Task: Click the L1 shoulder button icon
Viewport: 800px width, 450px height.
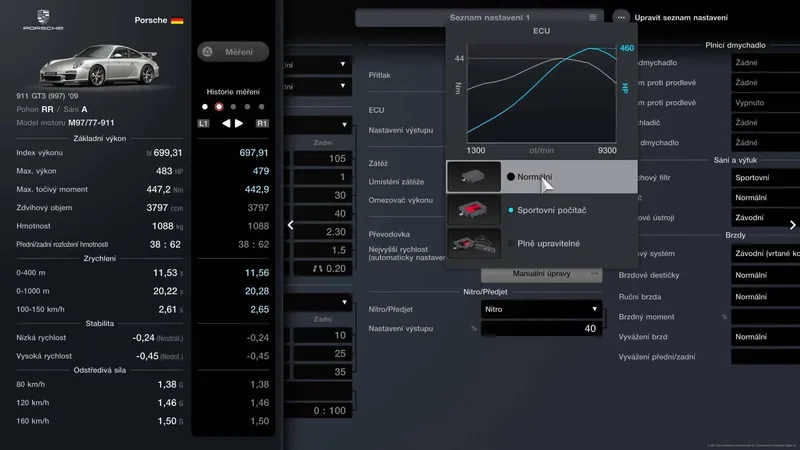Action: [x=203, y=123]
